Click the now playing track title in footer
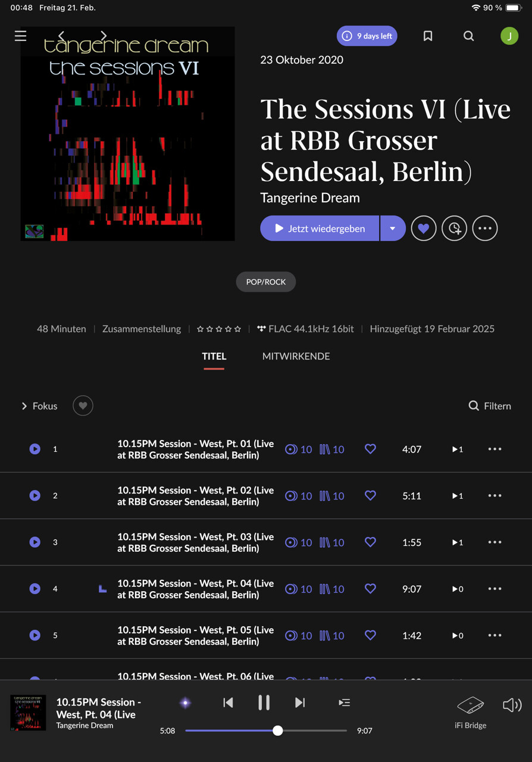Screen dimensions: 532x762 [x=99, y=708]
